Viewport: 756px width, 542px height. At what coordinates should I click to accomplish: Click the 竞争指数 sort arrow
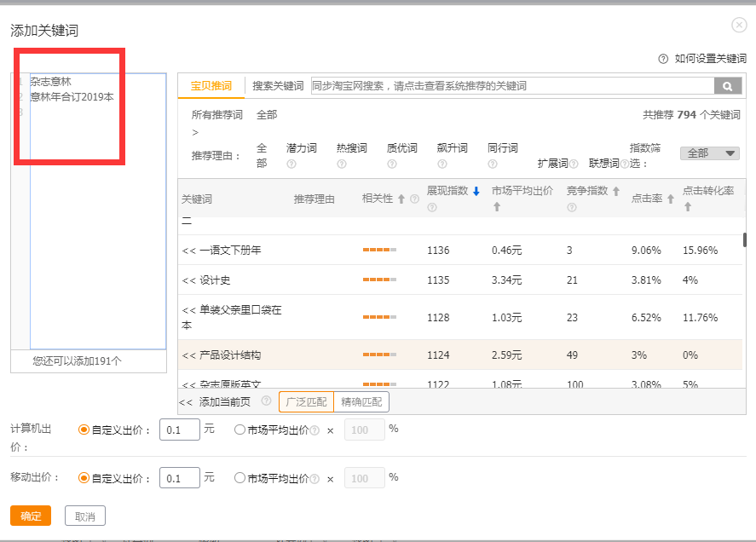pyautogui.click(x=615, y=189)
